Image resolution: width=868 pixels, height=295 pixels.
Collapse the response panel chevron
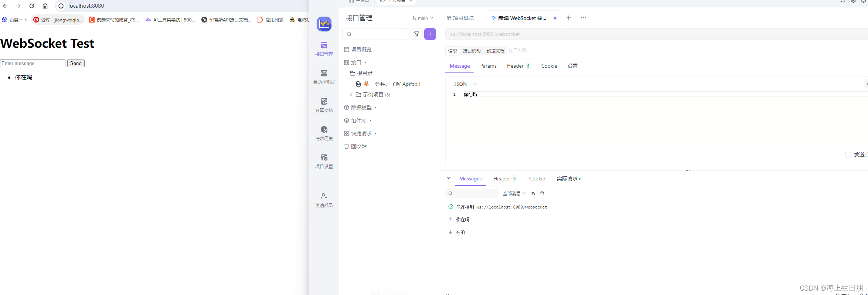point(449,178)
